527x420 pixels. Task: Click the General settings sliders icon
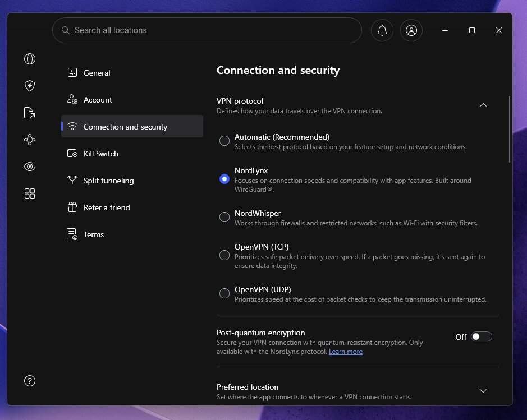coord(72,72)
